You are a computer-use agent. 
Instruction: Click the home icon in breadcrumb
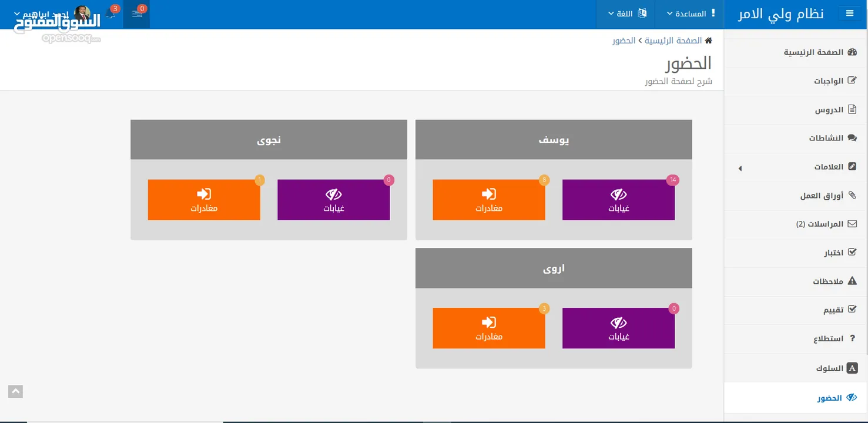[709, 41]
